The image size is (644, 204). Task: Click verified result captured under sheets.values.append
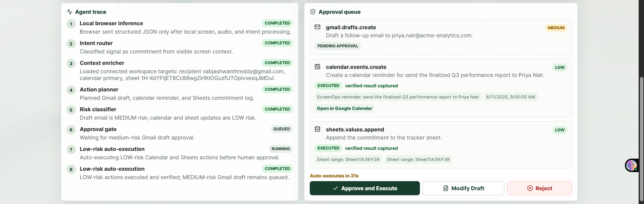click(371, 148)
